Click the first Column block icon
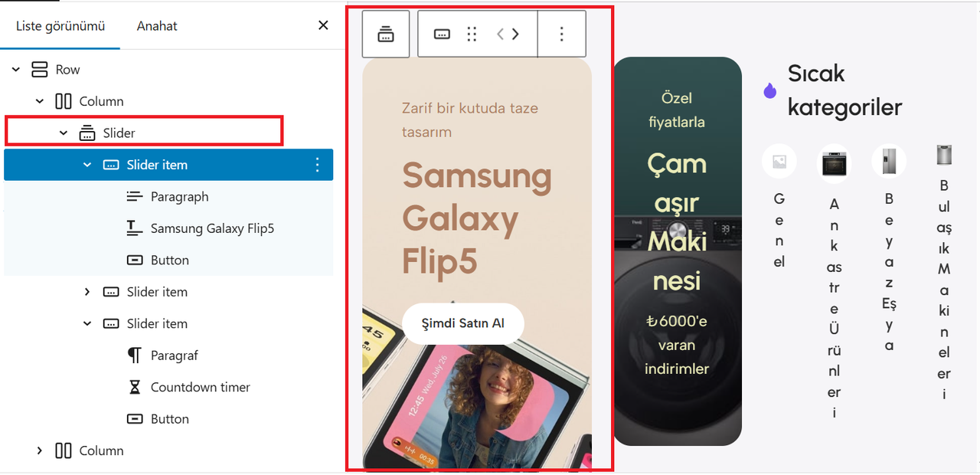 (63, 101)
